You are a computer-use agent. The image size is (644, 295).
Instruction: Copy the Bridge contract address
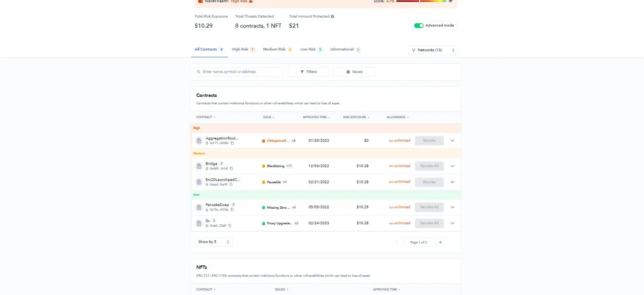tap(231, 169)
